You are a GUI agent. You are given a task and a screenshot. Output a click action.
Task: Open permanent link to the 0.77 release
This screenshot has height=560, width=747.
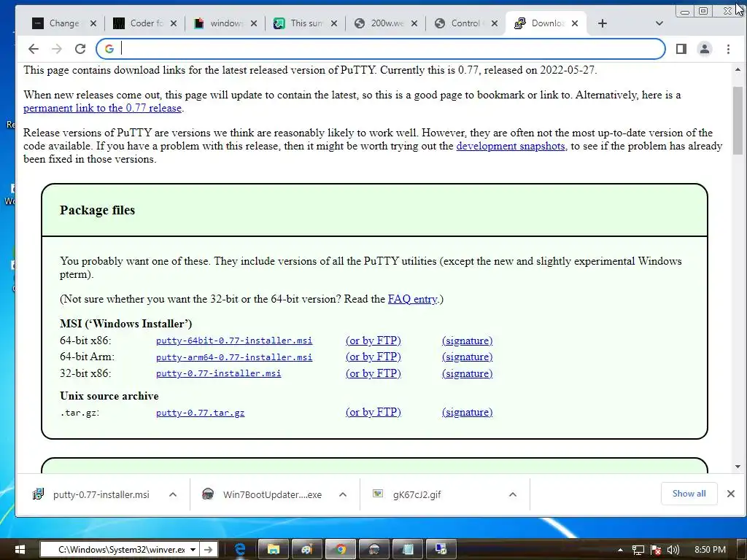[x=102, y=108]
